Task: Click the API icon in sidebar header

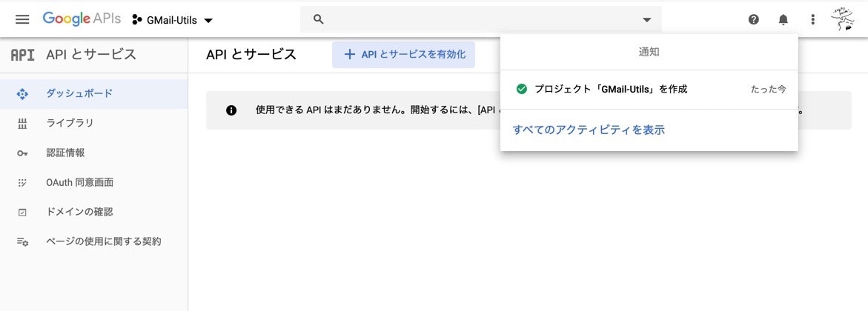Action: point(23,55)
